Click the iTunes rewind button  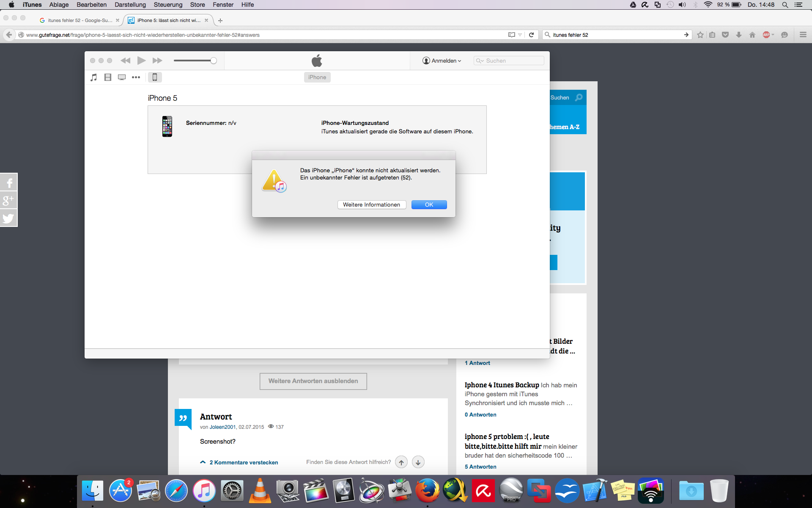coord(125,61)
